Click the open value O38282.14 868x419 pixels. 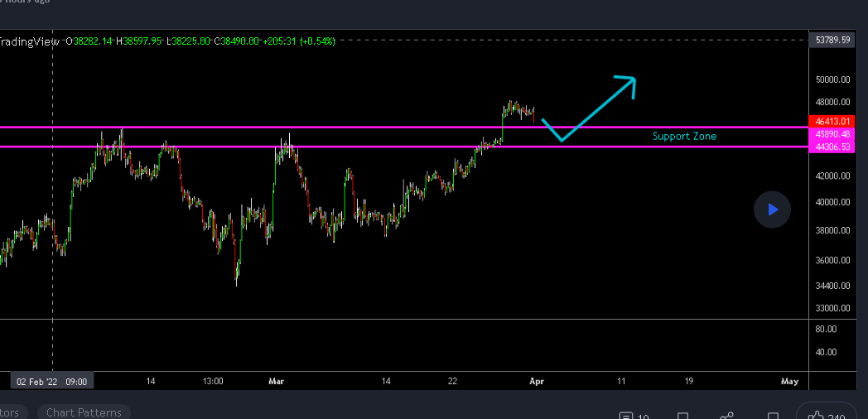click(89, 41)
